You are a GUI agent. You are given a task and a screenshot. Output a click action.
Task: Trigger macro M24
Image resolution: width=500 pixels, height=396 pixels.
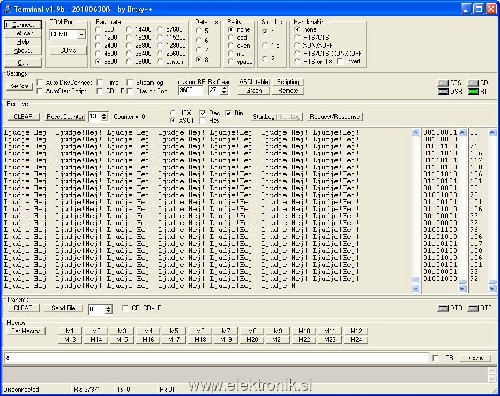(356, 340)
